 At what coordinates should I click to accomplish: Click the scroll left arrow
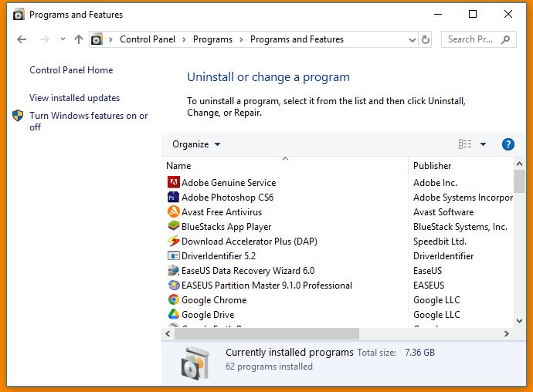click(x=168, y=333)
